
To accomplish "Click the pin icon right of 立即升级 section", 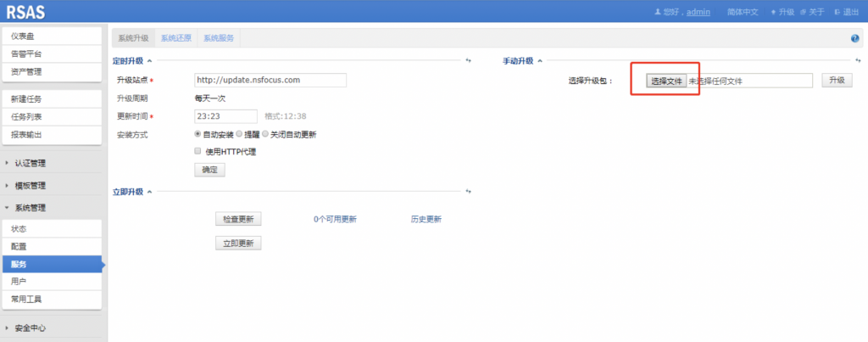I will click(467, 192).
